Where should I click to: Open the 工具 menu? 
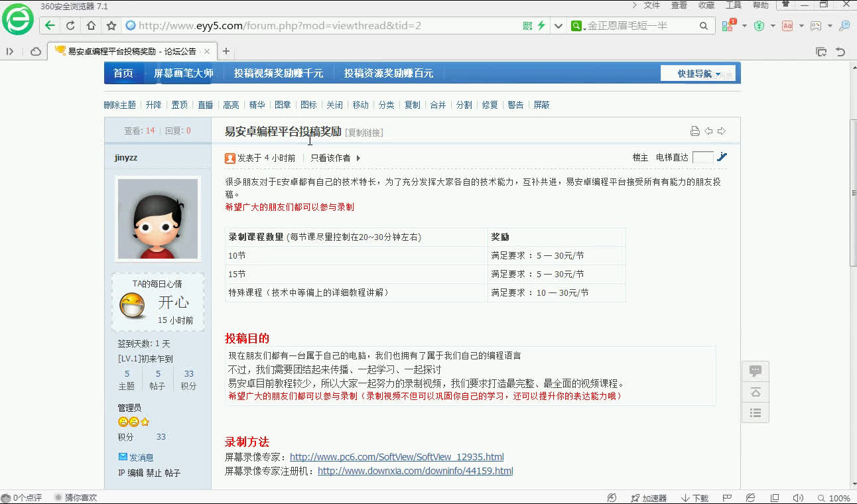[x=734, y=5]
